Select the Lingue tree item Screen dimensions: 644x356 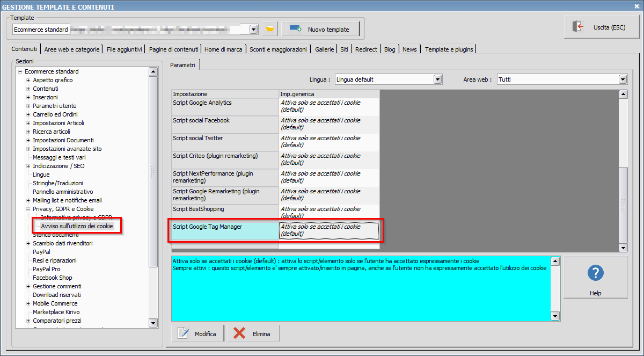tap(41, 175)
